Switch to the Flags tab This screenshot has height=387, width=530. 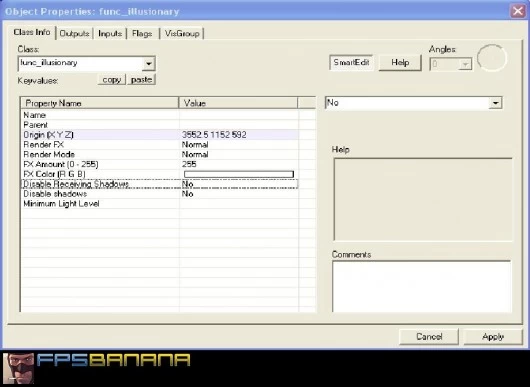click(142, 33)
